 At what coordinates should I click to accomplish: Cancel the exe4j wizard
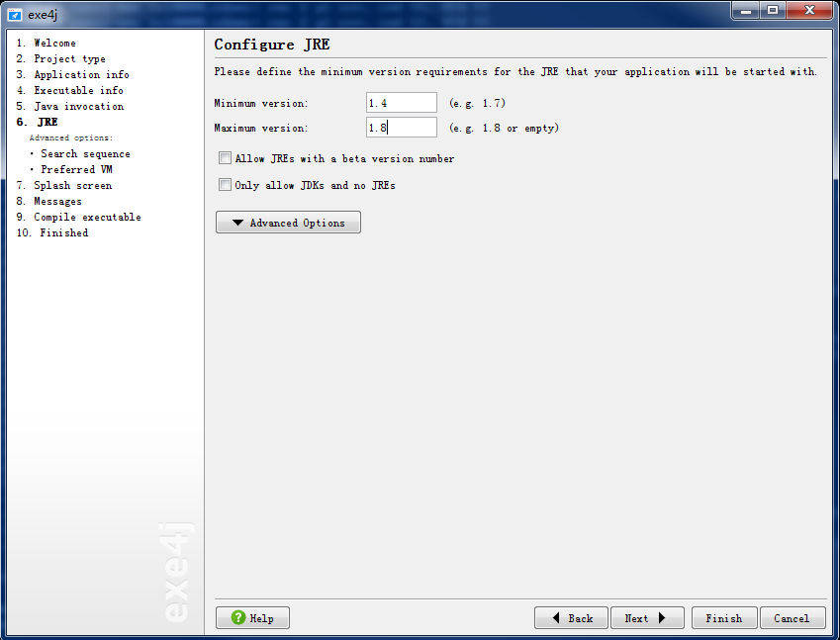(x=793, y=618)
